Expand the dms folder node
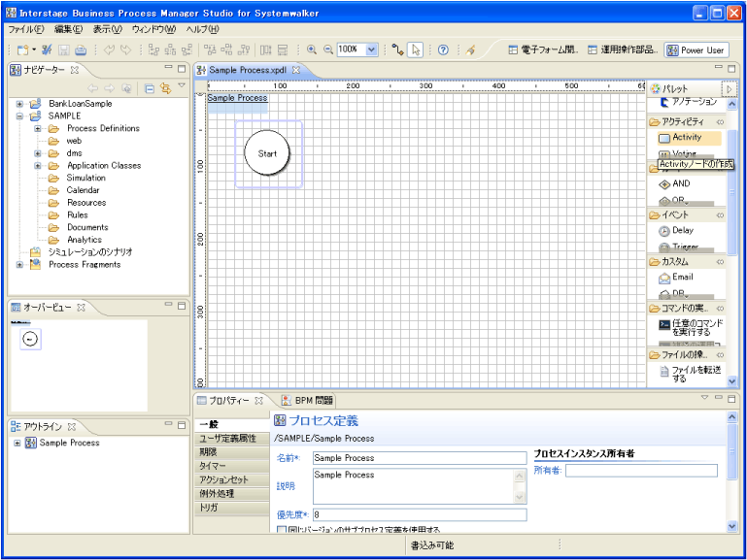 [x=38, y=153]
